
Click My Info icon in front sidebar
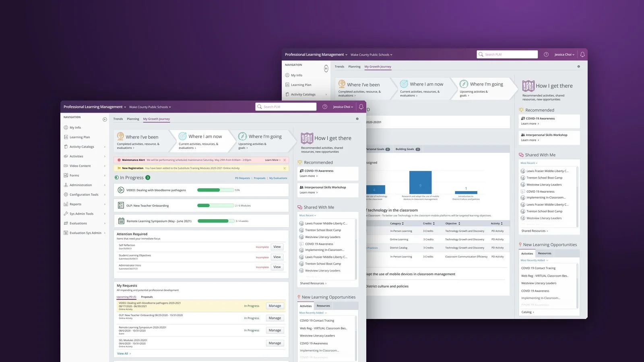point(66,128)
